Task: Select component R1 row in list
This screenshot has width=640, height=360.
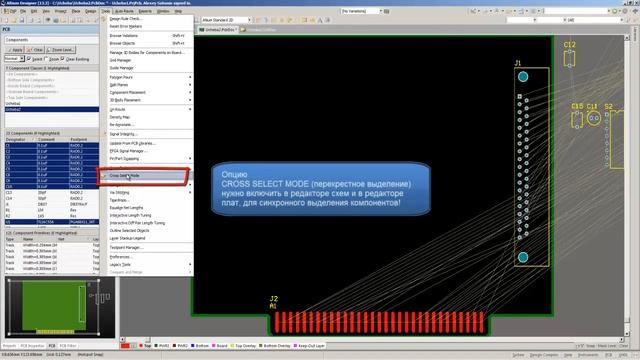Action: [51, 210]
